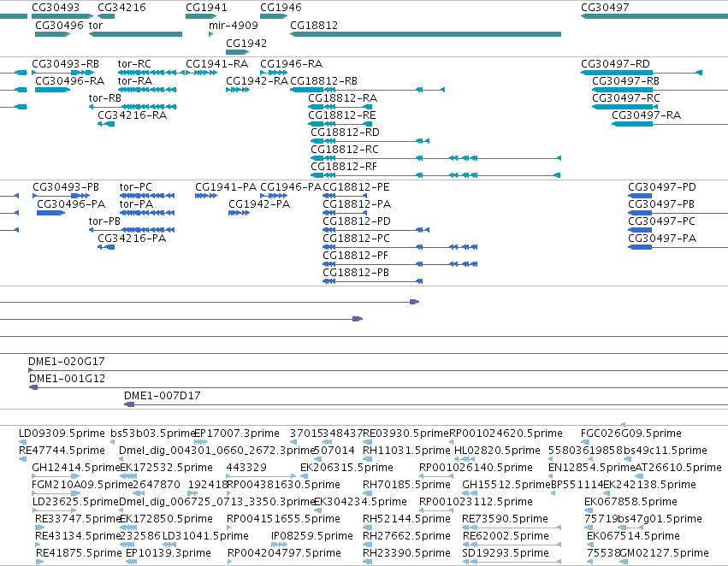The width and height of the screenshot is (728, 566).
Task: Select the CG18812-PB protein label
Action: click(x=356, y=273)
